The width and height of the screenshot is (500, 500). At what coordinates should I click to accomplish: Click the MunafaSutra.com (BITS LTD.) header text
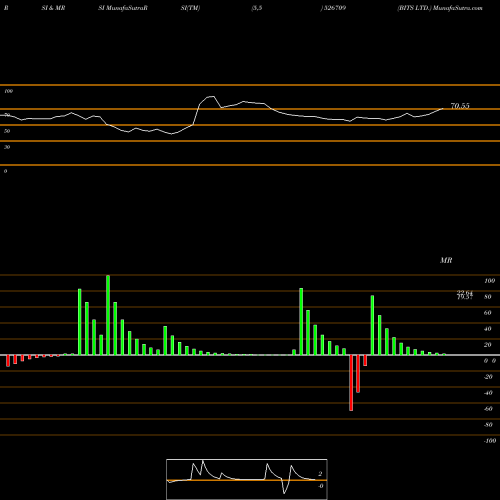tap(440, 8)
